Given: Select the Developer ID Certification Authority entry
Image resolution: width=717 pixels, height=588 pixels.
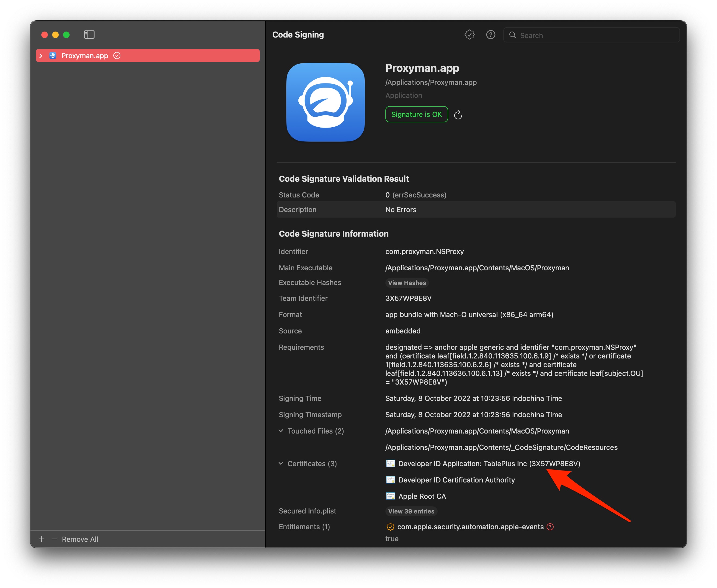Looking at the screenshot, I should point(456,479).
